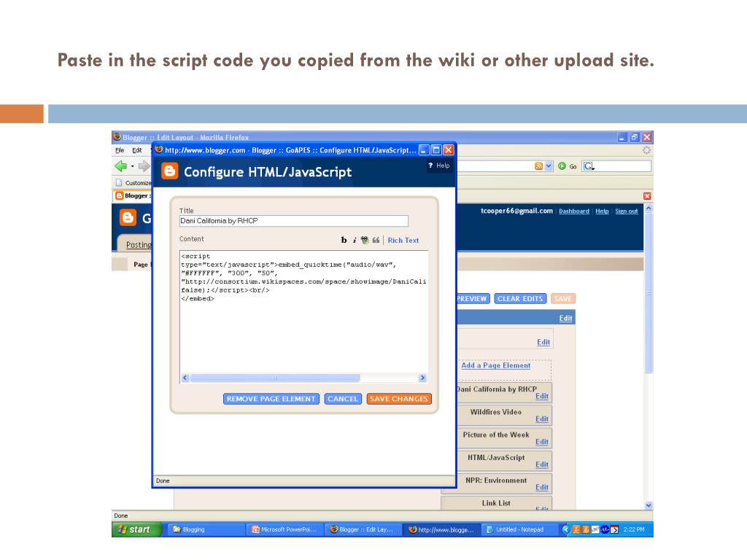This screenshot has height=560, width=747.
Task: Click the content scrollbar right arrow
Action: (x=422, y=378)
